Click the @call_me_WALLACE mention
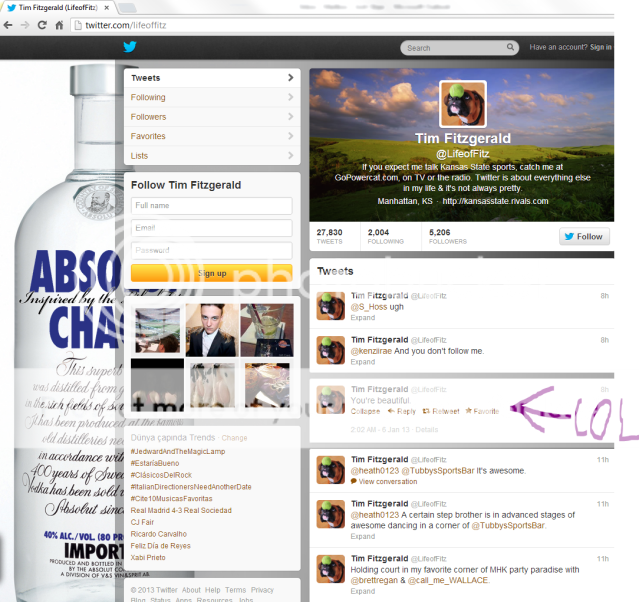 pos(447,580)
